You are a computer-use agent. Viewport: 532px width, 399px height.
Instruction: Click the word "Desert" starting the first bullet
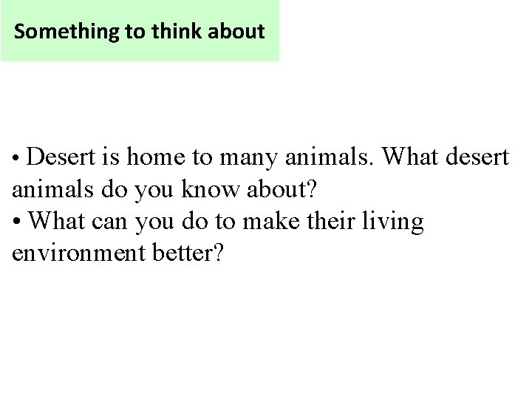point(61,157)
